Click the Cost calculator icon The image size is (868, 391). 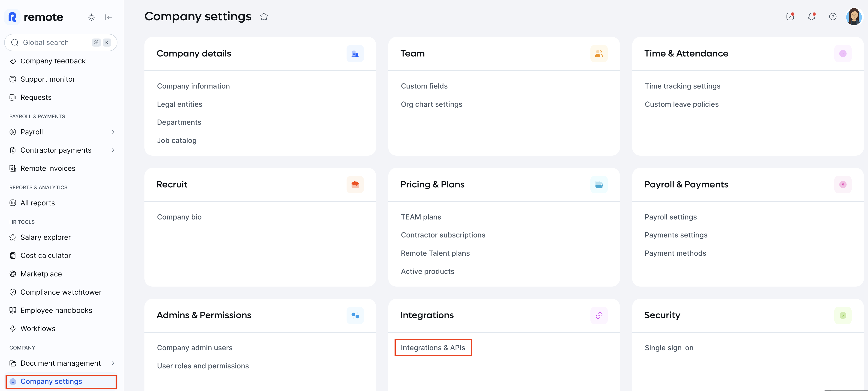[x=13, y=255]
